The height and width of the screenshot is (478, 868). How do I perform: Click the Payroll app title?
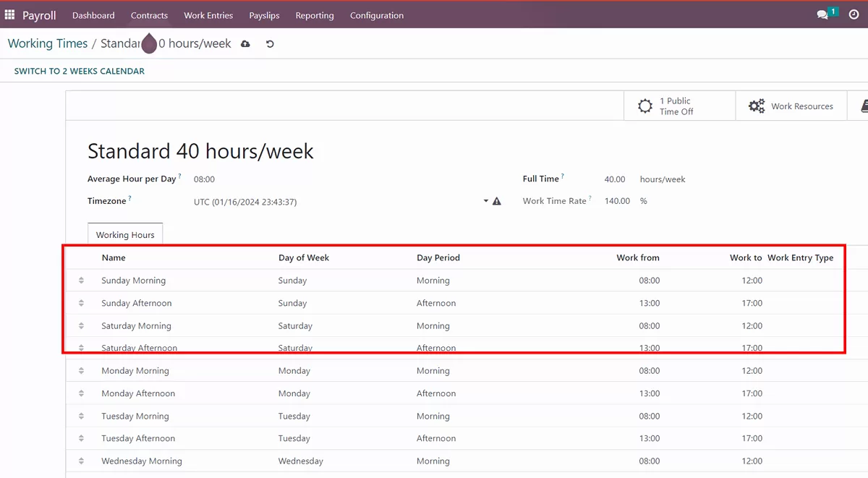39,15
